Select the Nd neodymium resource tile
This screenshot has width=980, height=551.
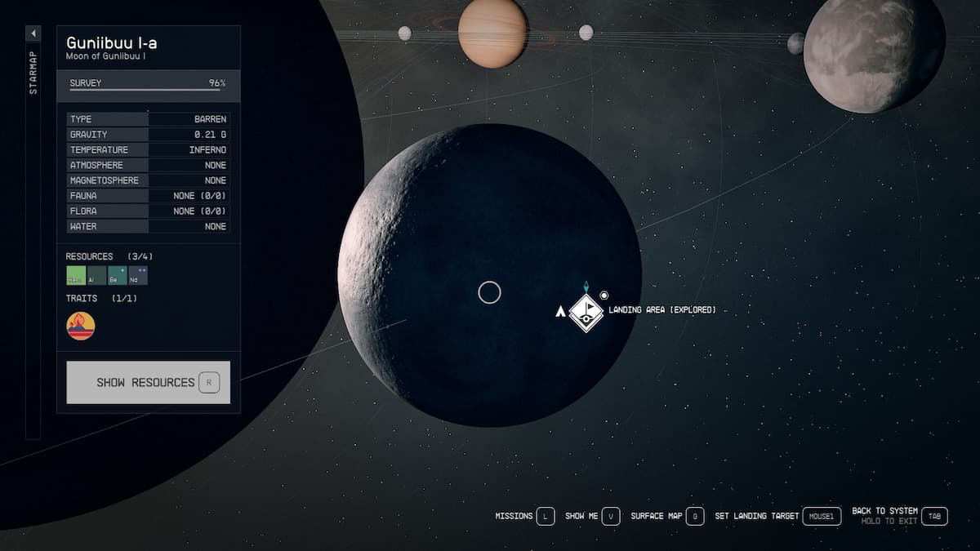138,275
